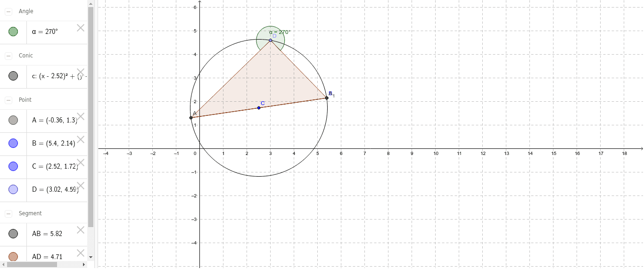This screenshot has width=644, height=269.
Task: Click the scroll-down arrow of algebra panel
Action: coord(91,258)
